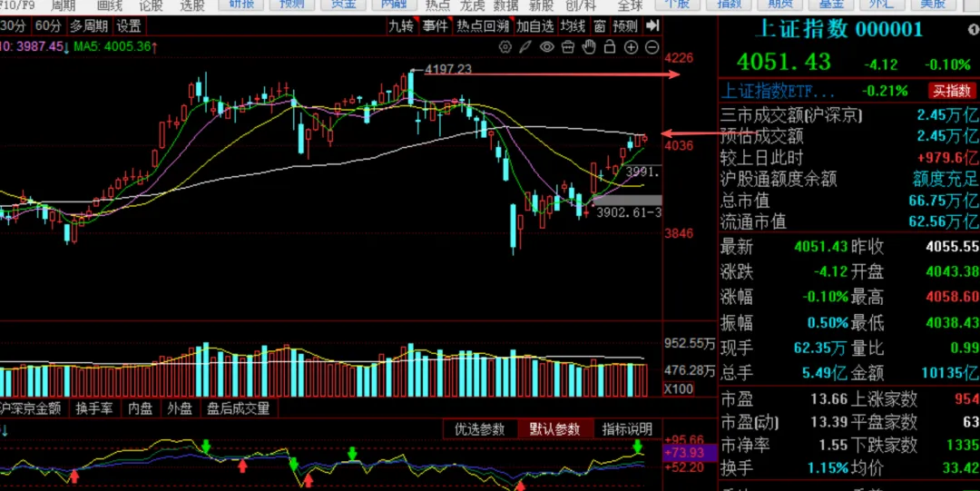Click the 期货 market button
980x491 pixels.
(x=780, y=5)
